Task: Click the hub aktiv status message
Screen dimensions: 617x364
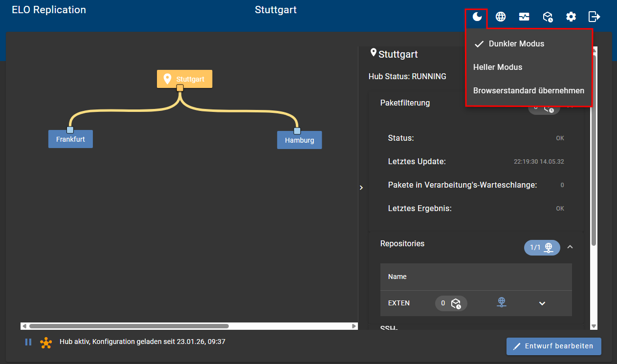Action: 142,342
